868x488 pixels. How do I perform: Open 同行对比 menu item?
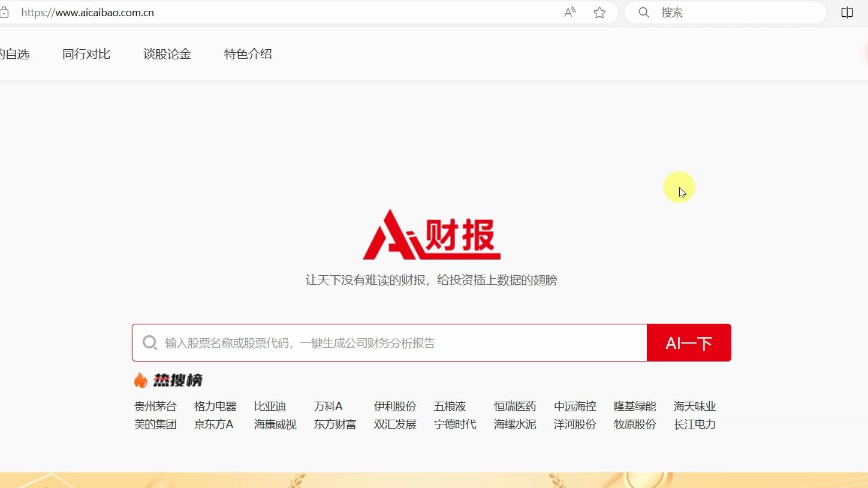click(86, 54)
